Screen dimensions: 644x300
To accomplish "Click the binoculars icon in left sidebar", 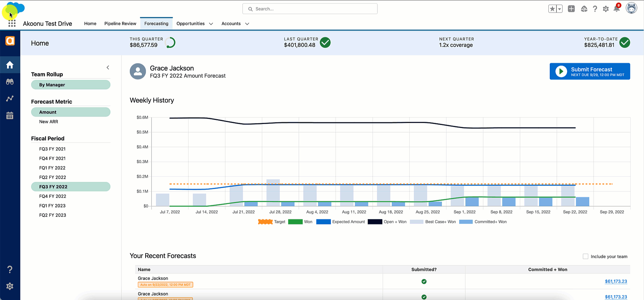I will [x=10, y=82].
